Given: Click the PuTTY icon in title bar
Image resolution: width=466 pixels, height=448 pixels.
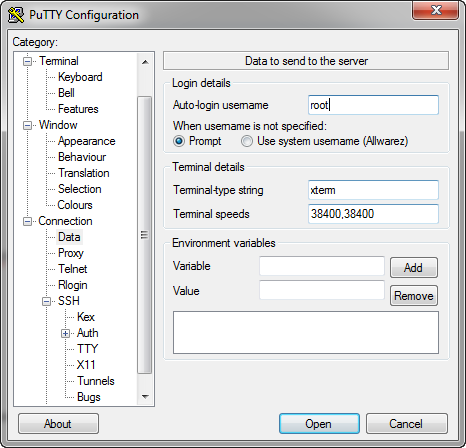Looking at the screenshot, I should tap(16, 15).
